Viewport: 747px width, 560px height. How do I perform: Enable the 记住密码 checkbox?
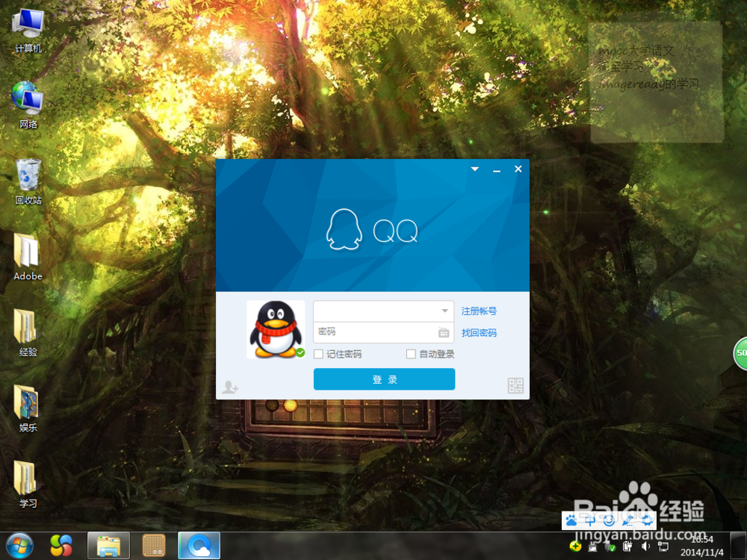(x=319, y=354)
